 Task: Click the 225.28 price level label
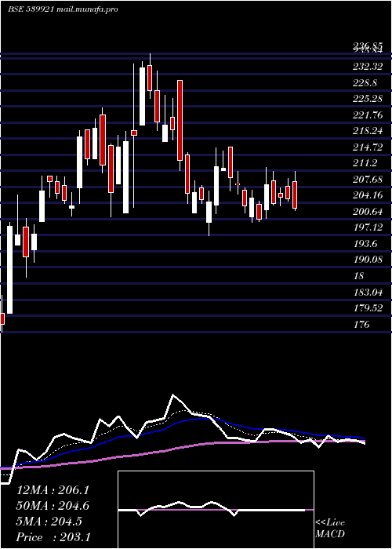pyautogui.click(x=368, y=99)
